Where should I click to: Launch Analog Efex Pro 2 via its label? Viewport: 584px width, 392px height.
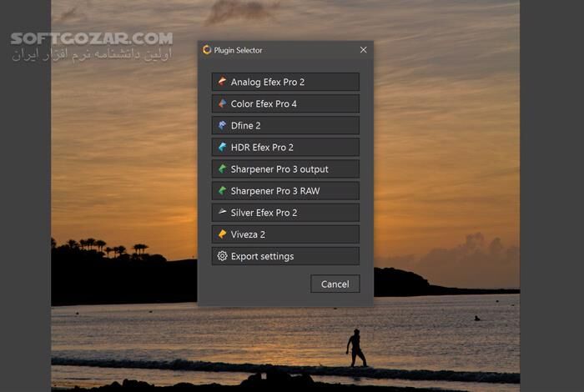pos(268,82)
